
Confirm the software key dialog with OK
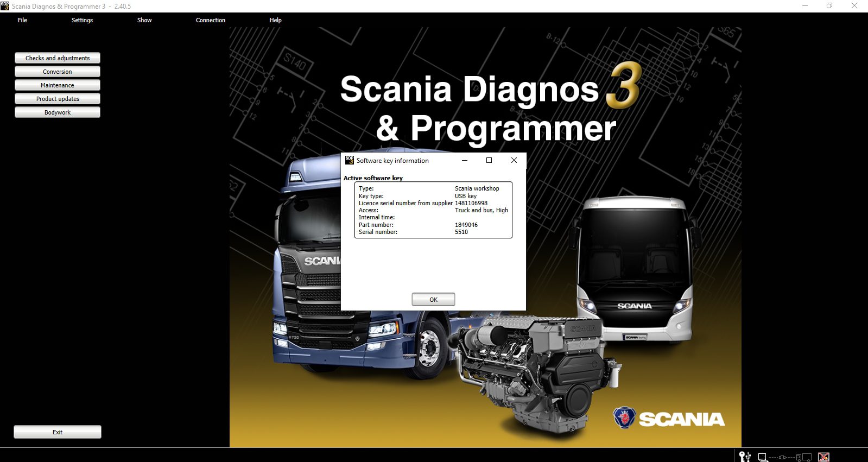pos(433,300)
